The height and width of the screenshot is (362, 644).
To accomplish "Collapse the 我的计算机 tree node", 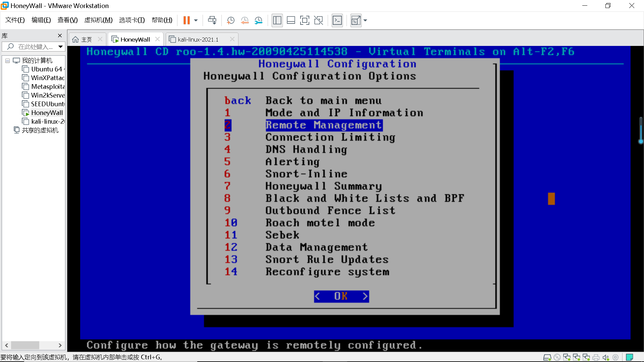I will pyautogui.click(x=7, y=61).
